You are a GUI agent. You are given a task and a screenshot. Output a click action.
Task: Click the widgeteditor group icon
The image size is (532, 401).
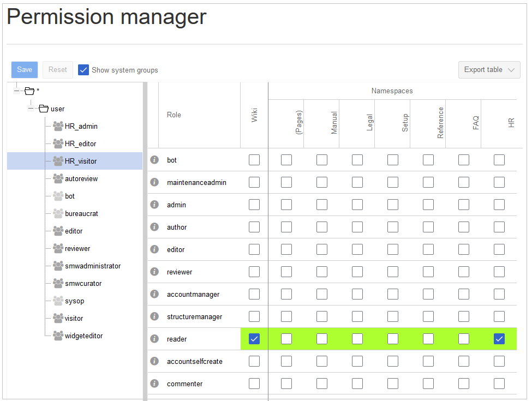58,336
